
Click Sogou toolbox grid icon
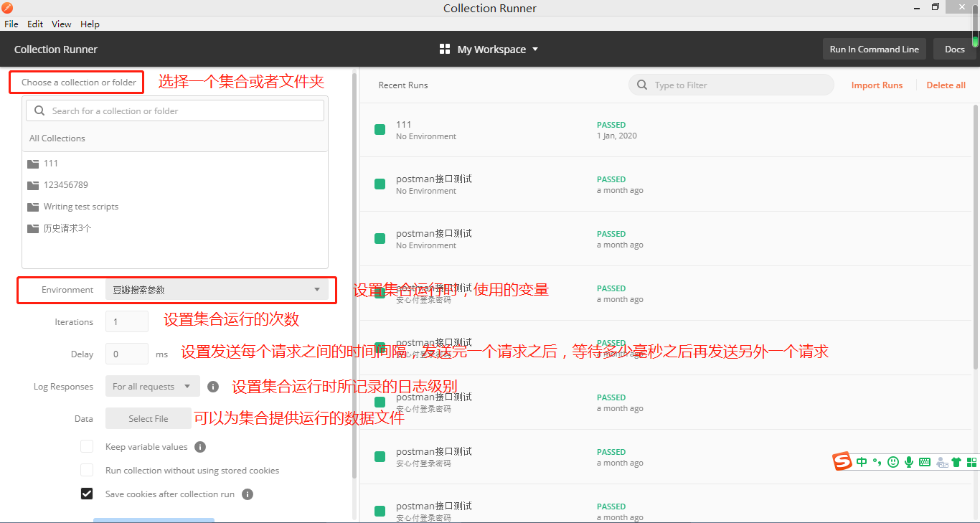(x=972, y=462)
